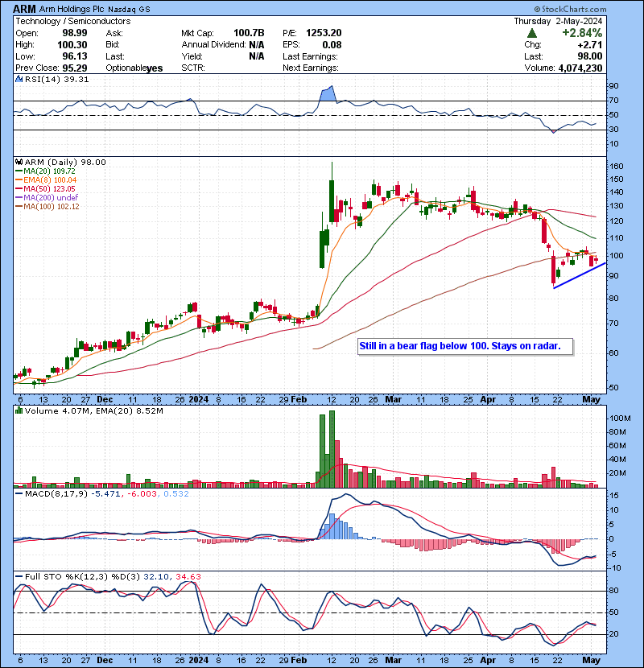Click the volume bars icon beside Volume 4.07M
Viewport: 644px width, 668px height.
[19, 410]
